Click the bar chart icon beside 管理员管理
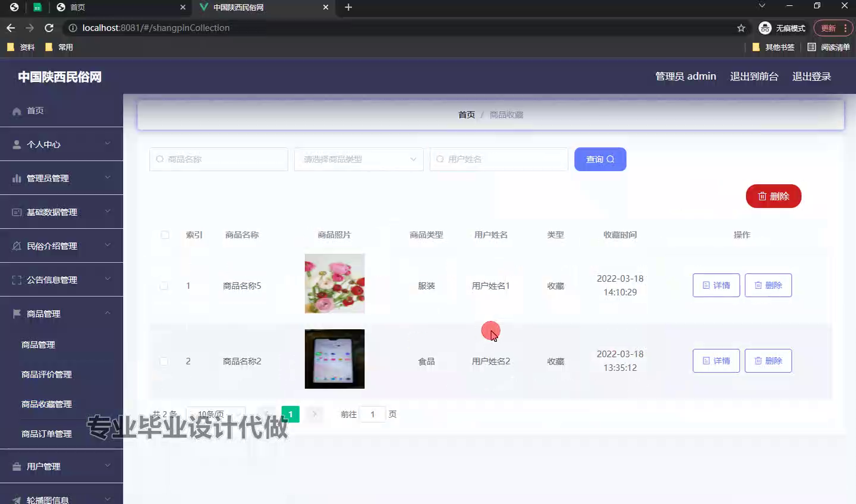The height and width of the screenshot is (504, 856). (17, 178)
